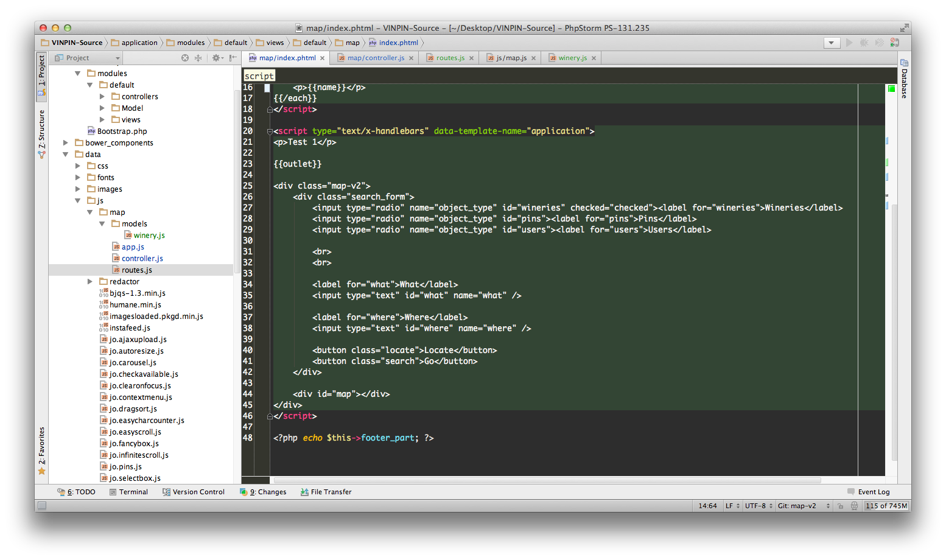Expand the controllers folder
Image resolution: width=946 pixels, height=560 pixels.
102,97
